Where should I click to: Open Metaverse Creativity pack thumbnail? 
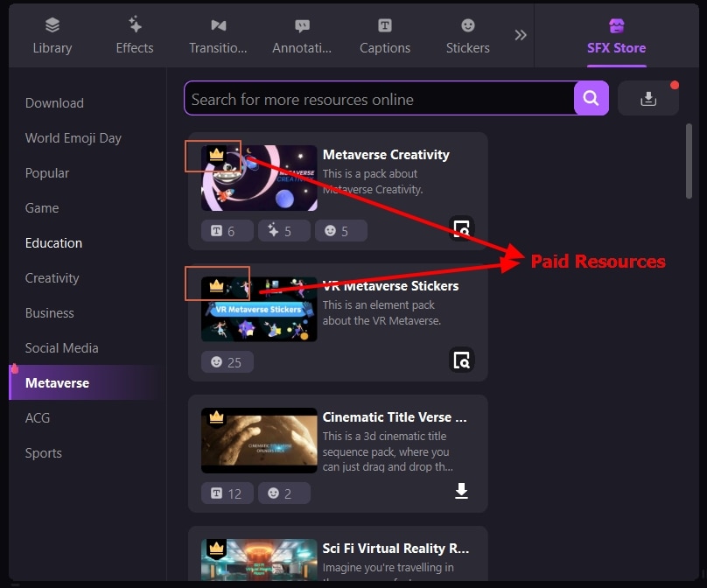259,178
